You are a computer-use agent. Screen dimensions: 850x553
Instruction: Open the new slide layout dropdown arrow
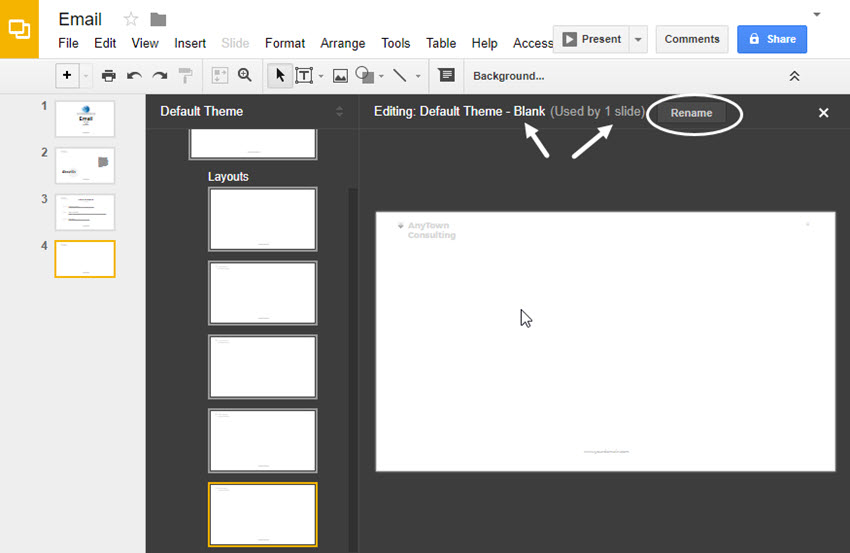(86, 76)
